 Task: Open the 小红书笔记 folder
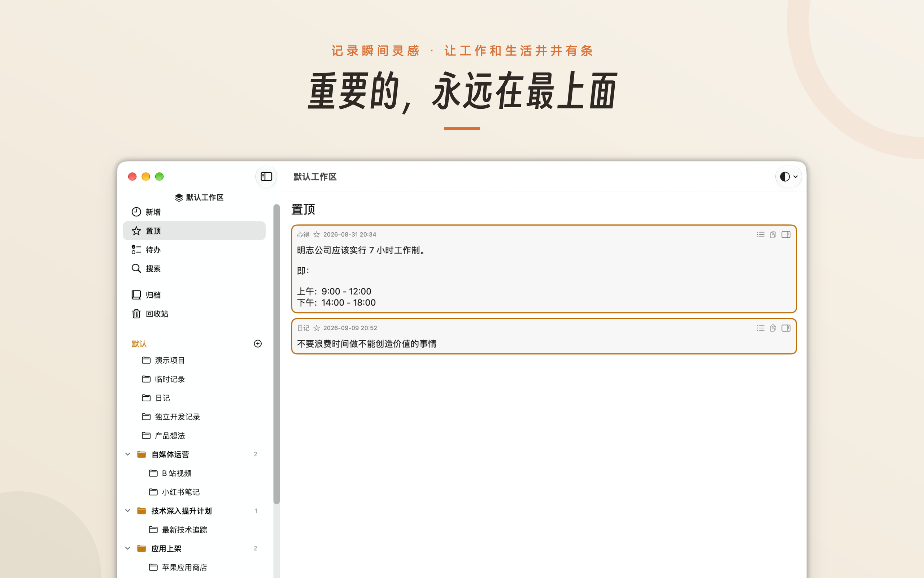(x=194, y=492)
